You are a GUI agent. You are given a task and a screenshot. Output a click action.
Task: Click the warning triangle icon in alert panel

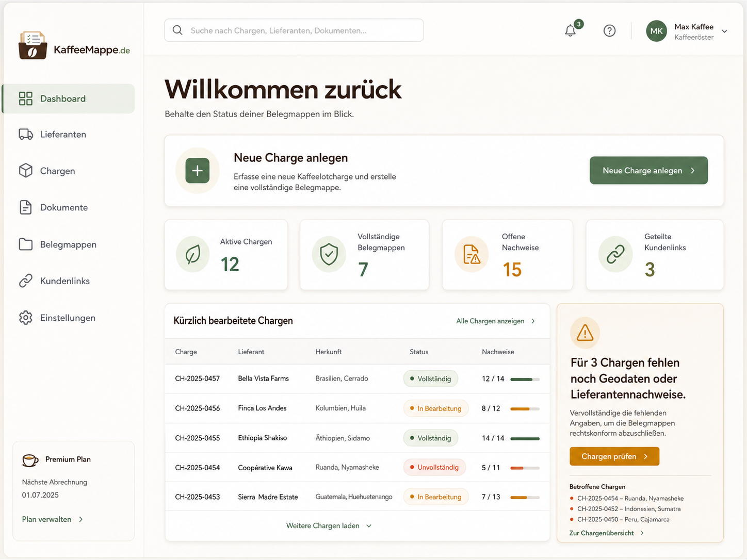(x=585, y=333)
